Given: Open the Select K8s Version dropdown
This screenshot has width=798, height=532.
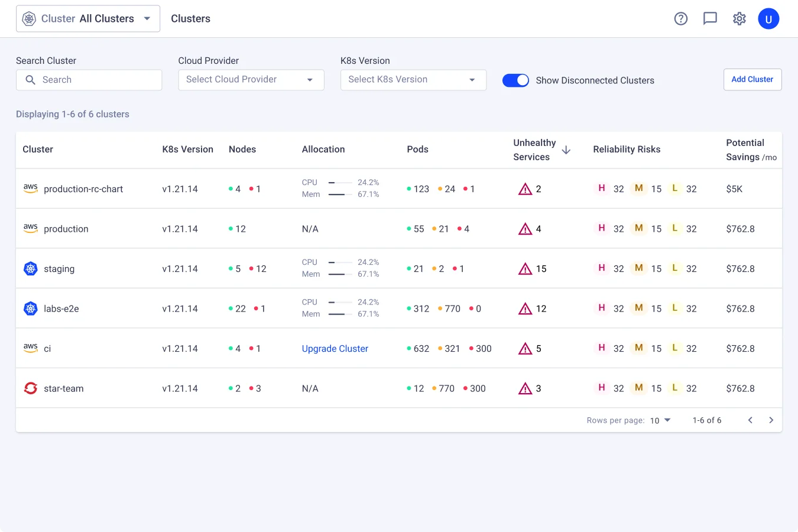Looking at the screenshot, I should tap(413, 80).
